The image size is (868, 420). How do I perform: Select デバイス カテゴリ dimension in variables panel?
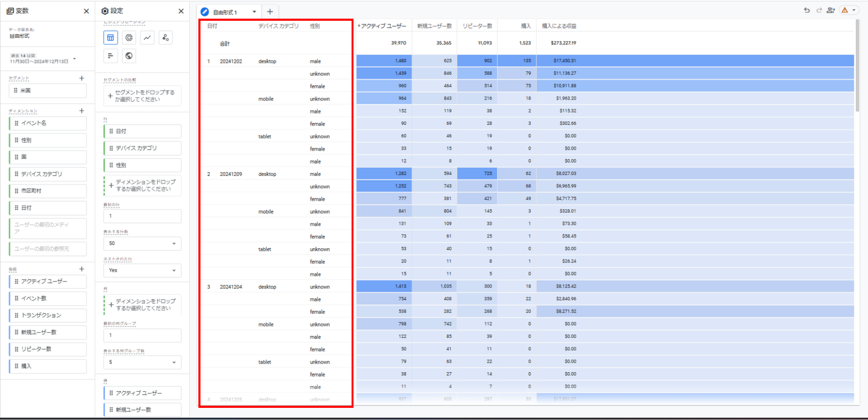click(x=48, y=174)
